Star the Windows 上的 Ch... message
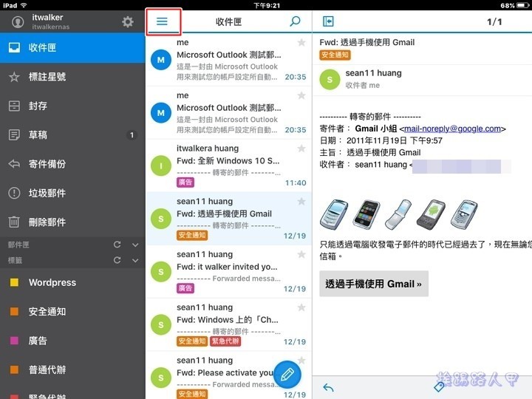Image resolution: width=532 pixels, height=399 pixels. coord(301,307)
